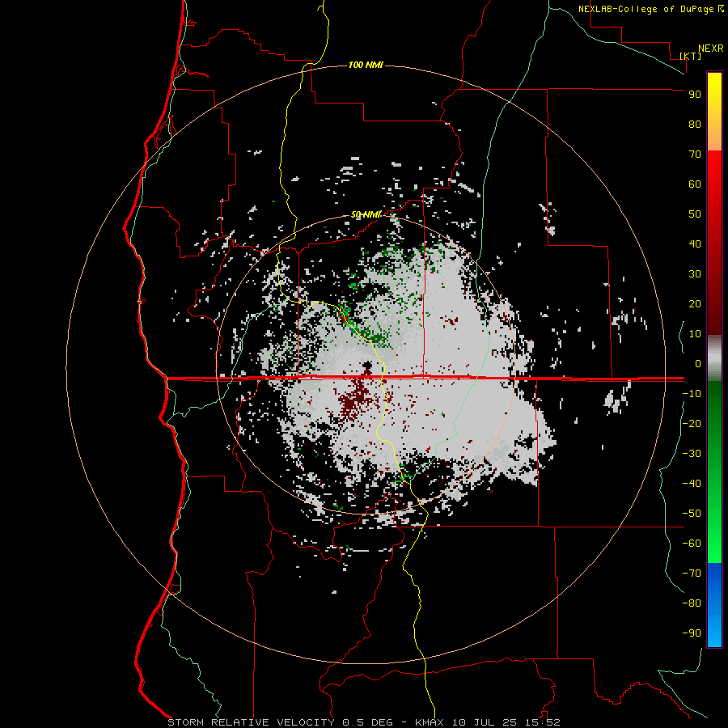
Task: Click the -70 value on the velocity scale
Action: pyautogui.click(x=692, y=574)
